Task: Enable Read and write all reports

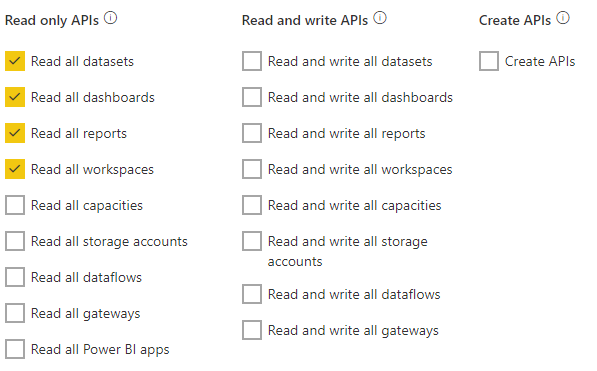Action: point(252,133)
